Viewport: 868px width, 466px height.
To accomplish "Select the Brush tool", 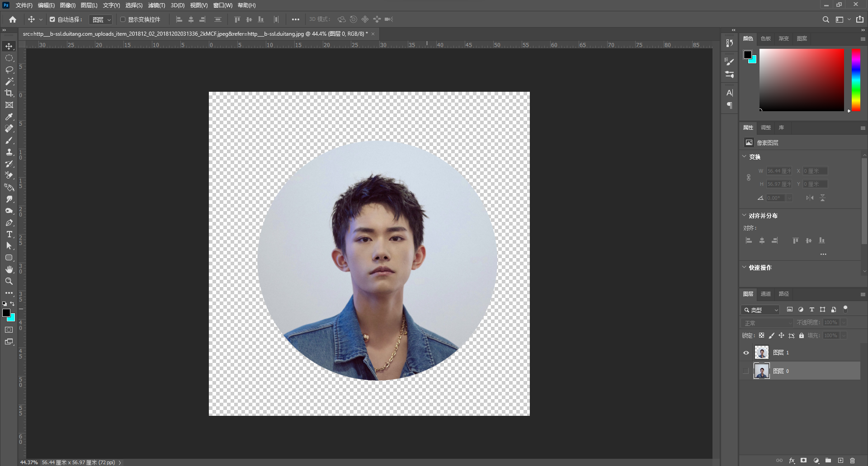I will coord(9,140).
